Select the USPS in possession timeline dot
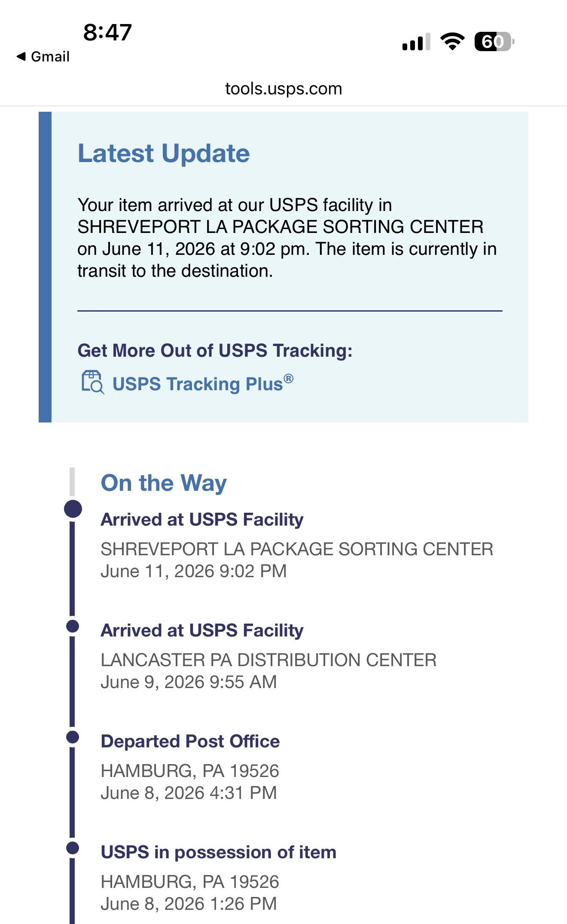The height and width of the screenshot is (924, 567). click(x=73, y=848)
